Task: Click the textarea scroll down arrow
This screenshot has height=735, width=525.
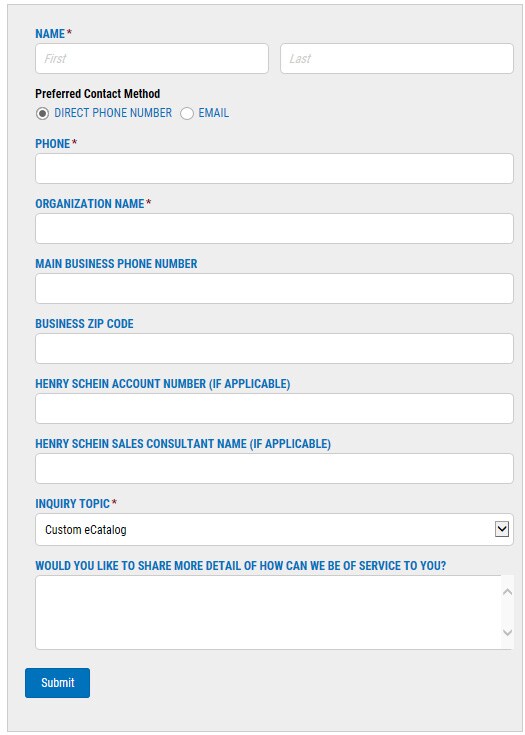Action: pyautogui.click(x=507, y=632)
